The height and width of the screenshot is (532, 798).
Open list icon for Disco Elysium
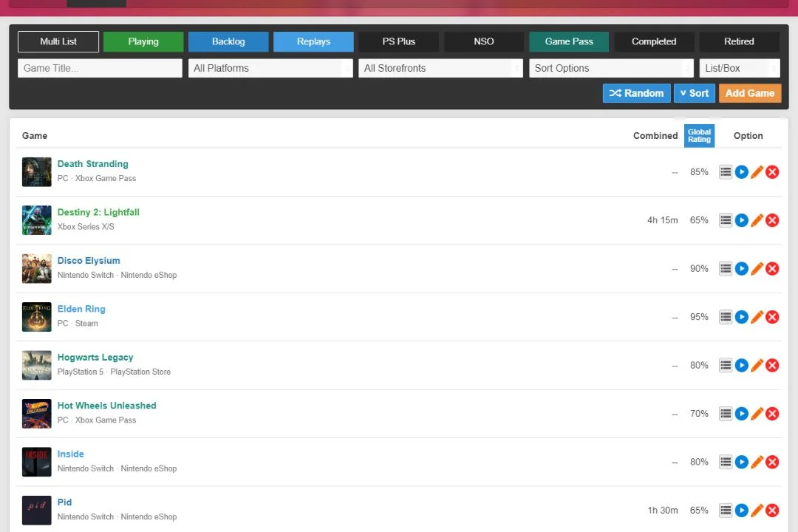pos(726,269)
